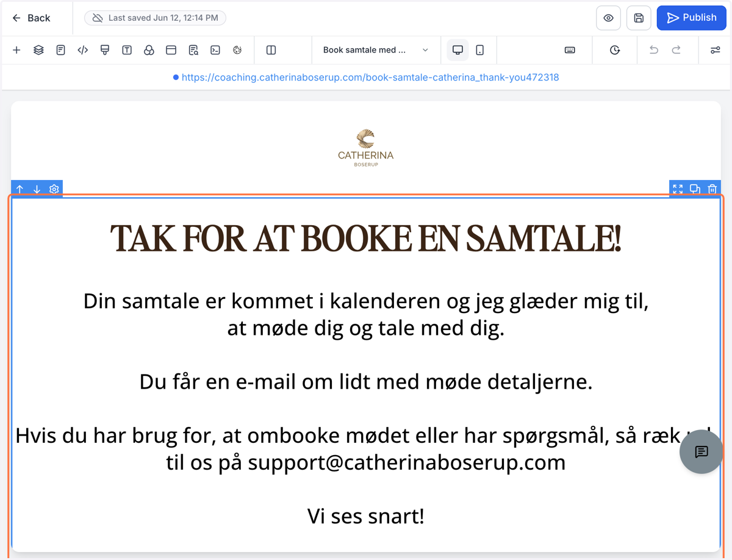Move the section up with arrow
This screenshot has width=732, height=560.
pyautogui.click(x=20, y=189)
